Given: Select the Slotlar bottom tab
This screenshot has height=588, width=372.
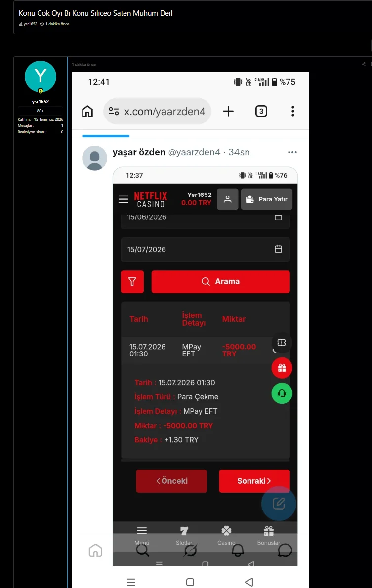Looking at the screenshot, I should pos(184,536).
